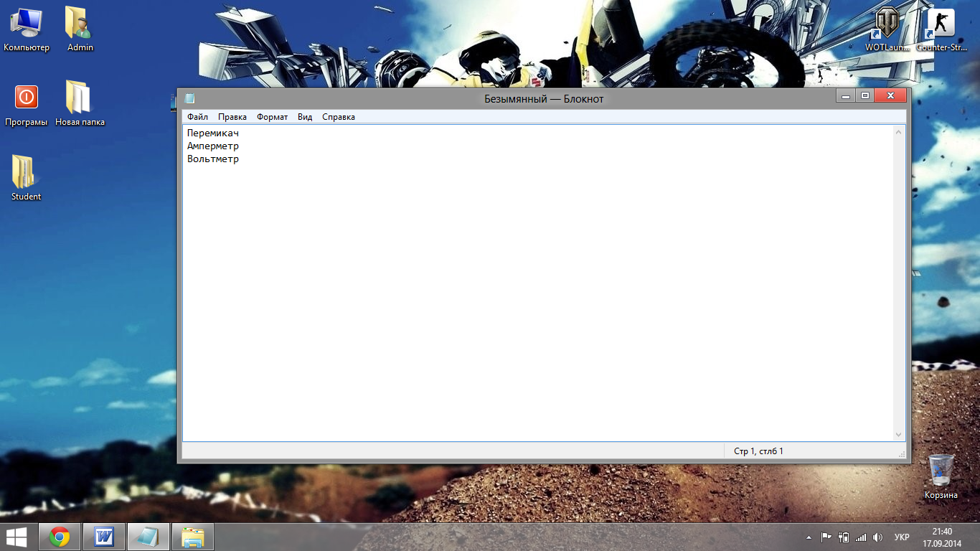Click the Notepad icon in title bar
Viewport: 980px width, 551px height.
[x=189, y=98]
